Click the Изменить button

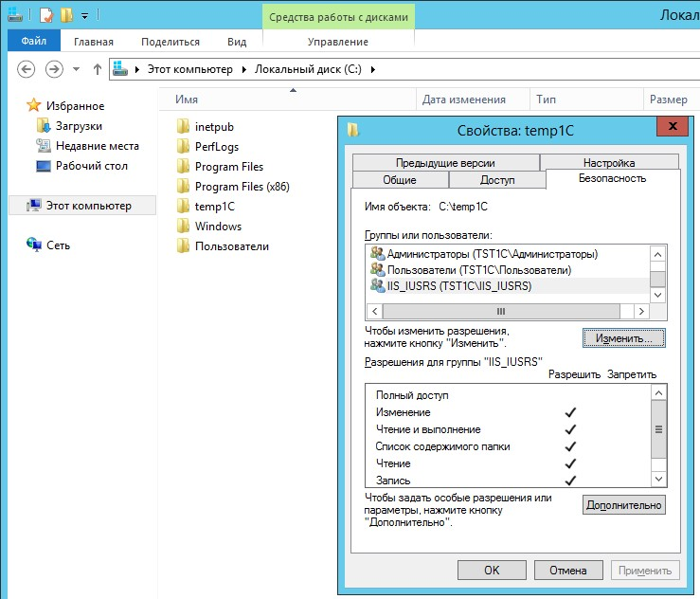tap(623, 338)
